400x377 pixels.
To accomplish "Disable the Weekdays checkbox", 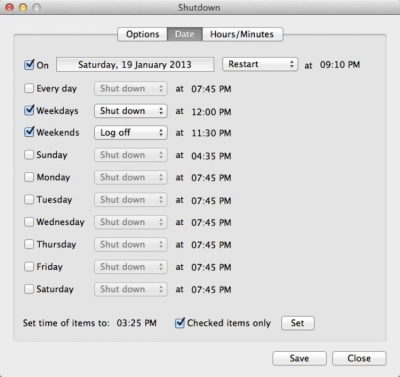I will [x=29, y=110].
